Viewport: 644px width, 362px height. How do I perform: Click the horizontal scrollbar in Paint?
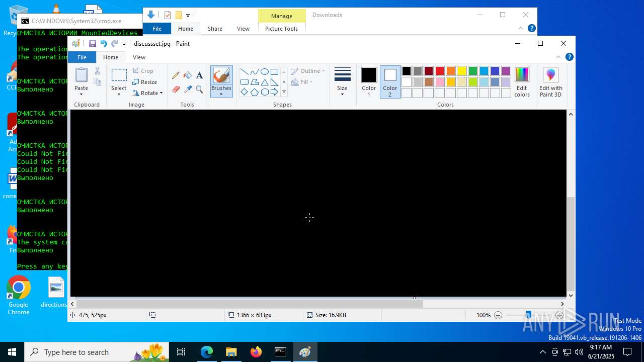click(x=250, y=304)
